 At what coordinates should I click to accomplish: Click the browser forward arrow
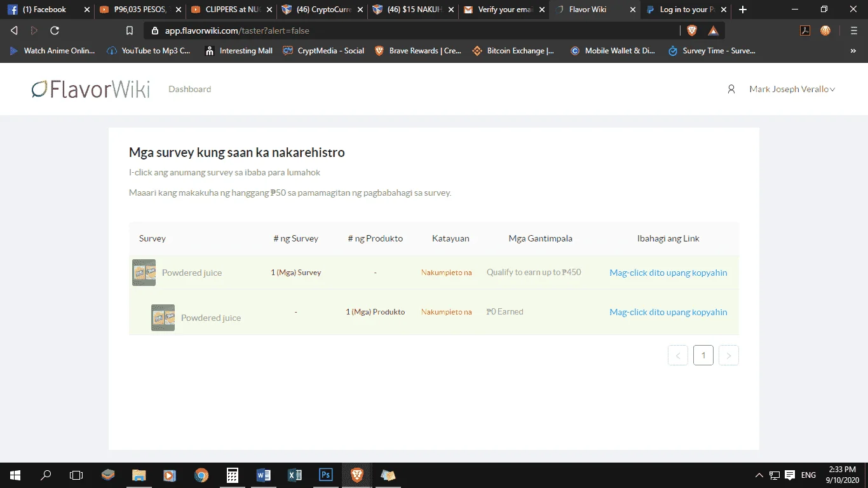coord(34,30)
